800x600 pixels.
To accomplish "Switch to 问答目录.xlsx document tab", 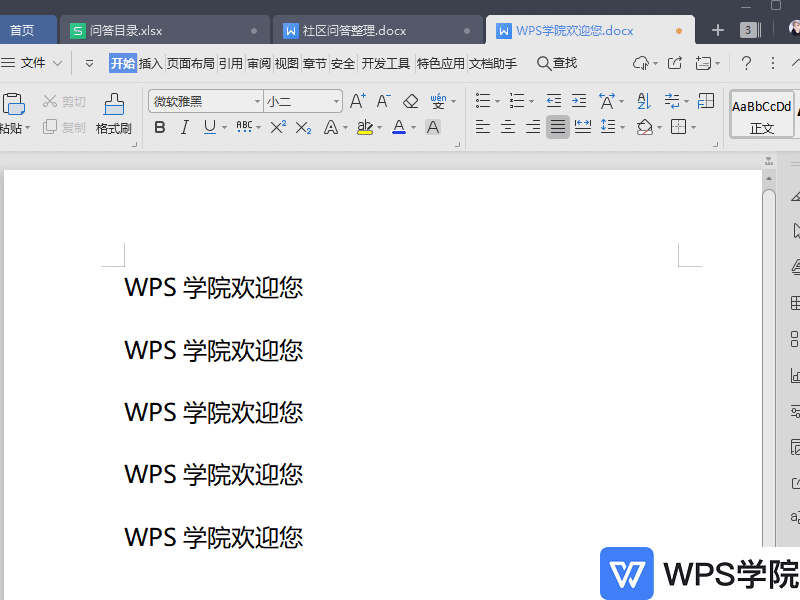I will pos(165,31).
